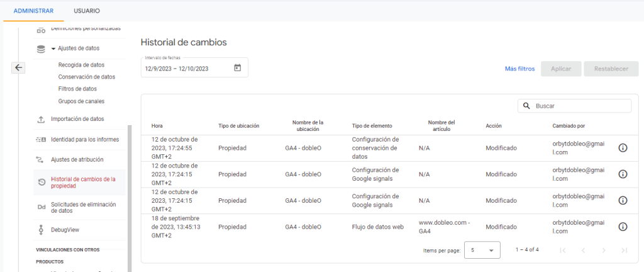The image size is (644, 272).
Task: Click info icon for conservación de datos row
Action: tap(623, 148)
